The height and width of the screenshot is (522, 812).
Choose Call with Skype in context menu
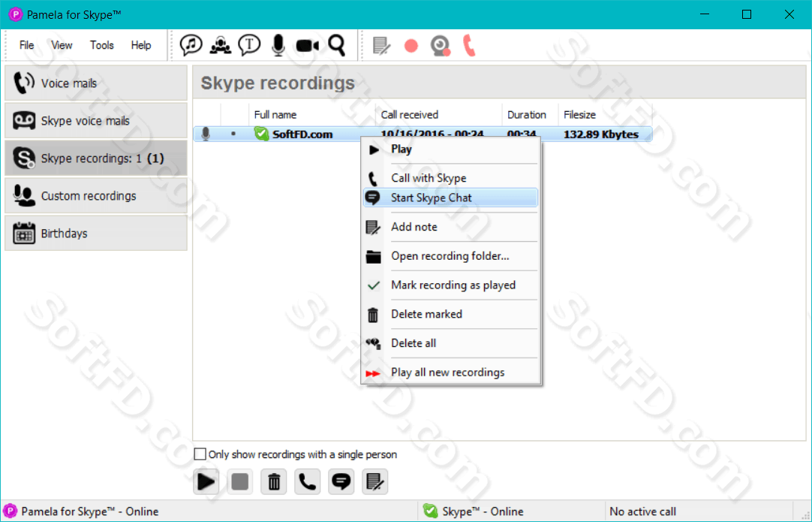450,178
